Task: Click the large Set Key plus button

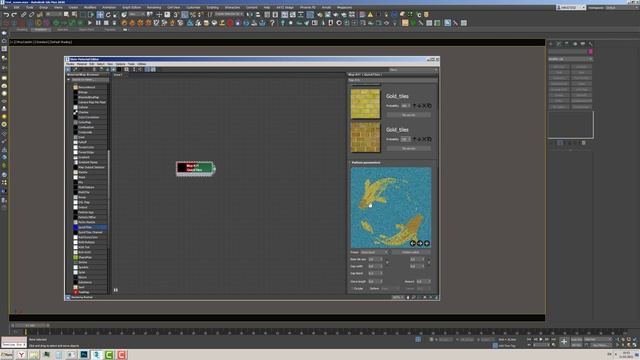Action: tap(564, 342)
